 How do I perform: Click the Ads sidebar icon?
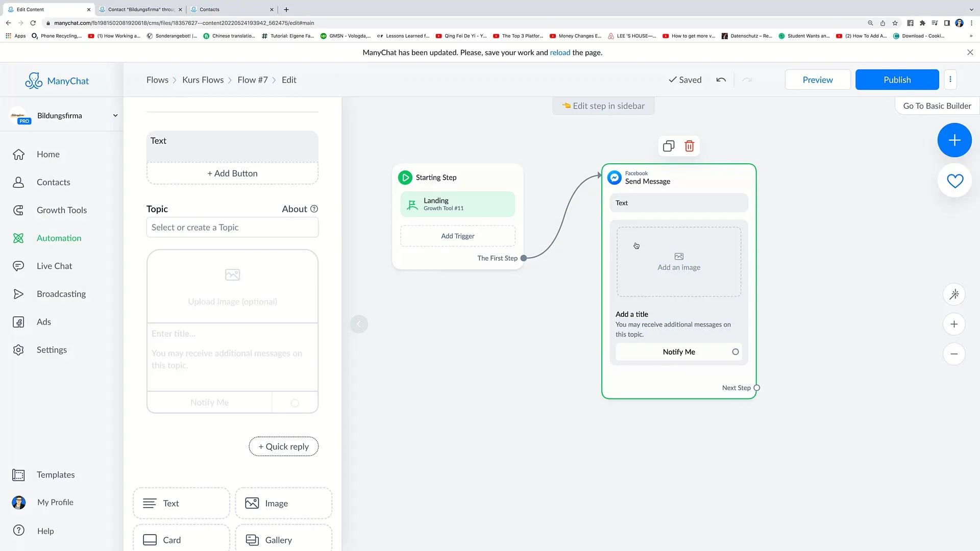18,321
